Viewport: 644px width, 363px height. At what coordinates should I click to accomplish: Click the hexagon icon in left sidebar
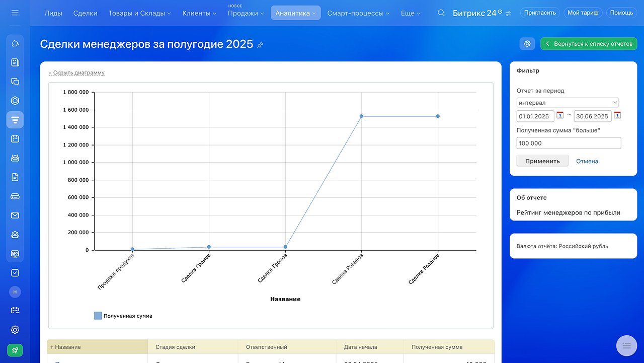tap(15, 101)
